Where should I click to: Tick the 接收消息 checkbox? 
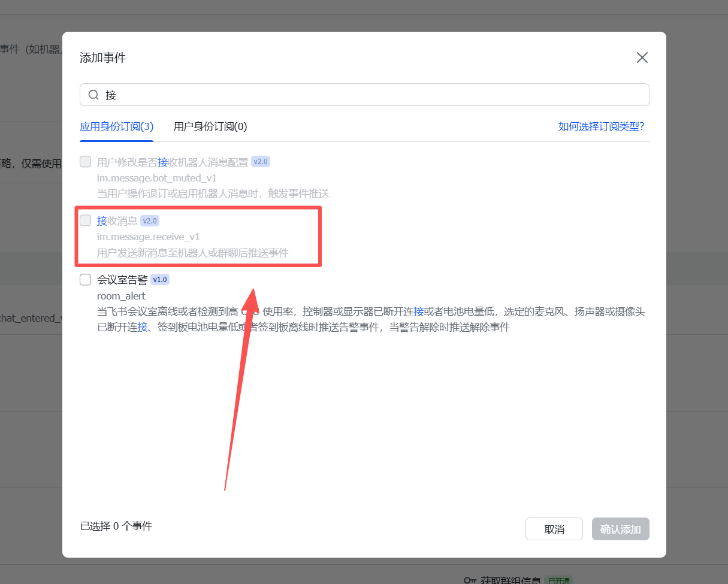pos(86,220)
